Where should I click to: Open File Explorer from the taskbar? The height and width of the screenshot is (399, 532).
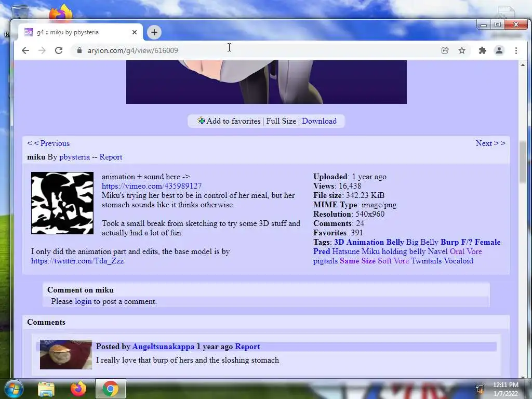click(x=46, y=389)
